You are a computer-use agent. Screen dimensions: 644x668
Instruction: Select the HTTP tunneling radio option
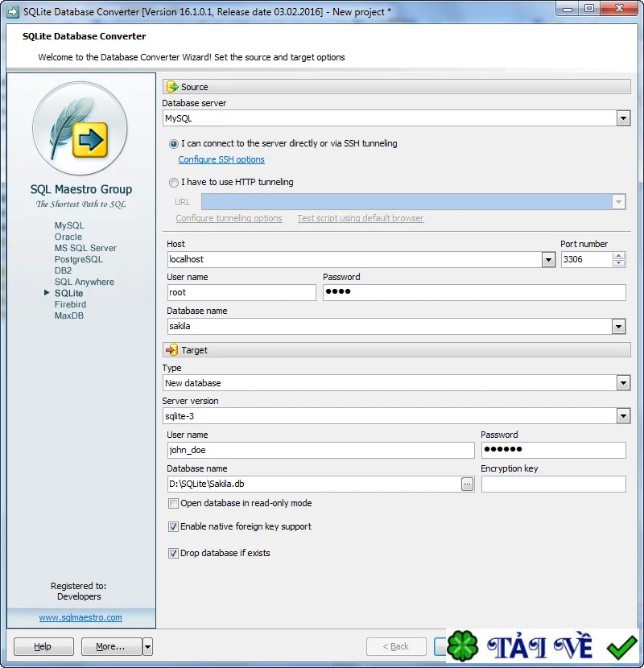click(173, 183)
